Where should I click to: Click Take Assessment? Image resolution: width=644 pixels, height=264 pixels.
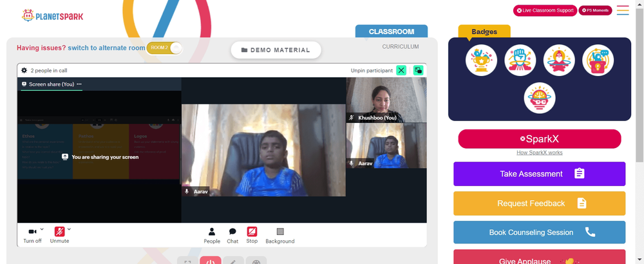tap(539, 174)
